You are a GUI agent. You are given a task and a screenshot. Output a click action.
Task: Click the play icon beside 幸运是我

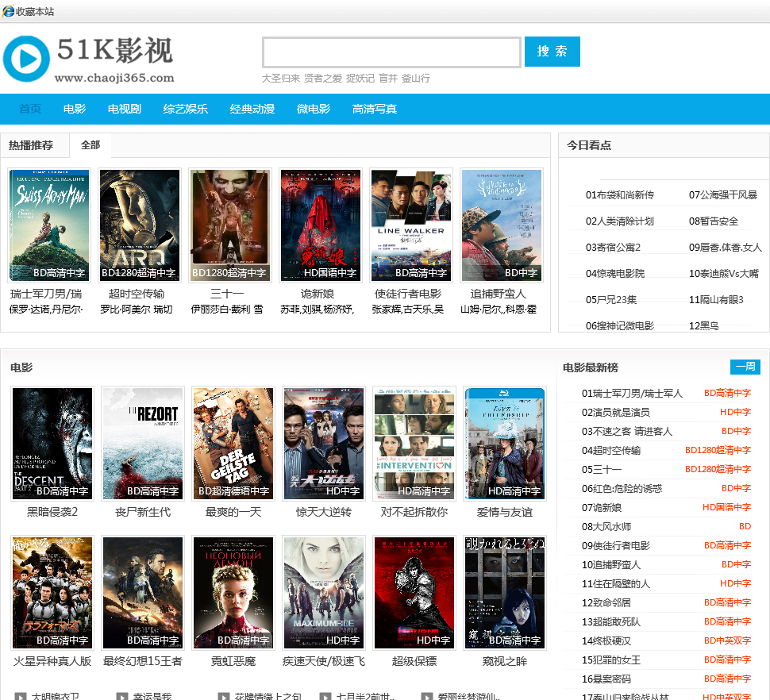pos(121,696)
